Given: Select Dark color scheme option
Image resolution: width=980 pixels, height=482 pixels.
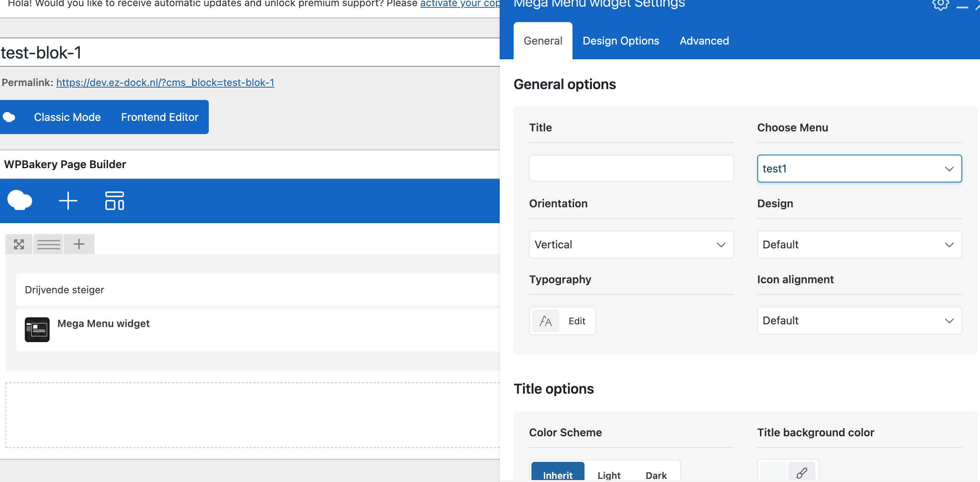Looking at the screenshot, I should [x=656, y=475].
